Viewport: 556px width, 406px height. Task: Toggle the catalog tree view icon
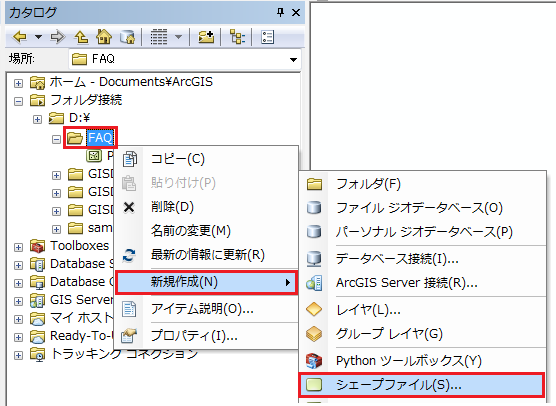tap(237, 37)
